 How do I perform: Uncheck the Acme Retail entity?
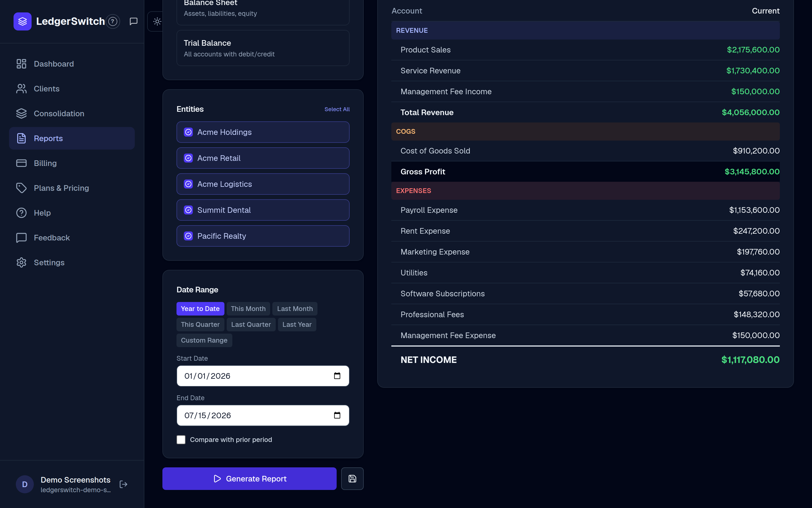pyautogui.click(x=189, y=158)
